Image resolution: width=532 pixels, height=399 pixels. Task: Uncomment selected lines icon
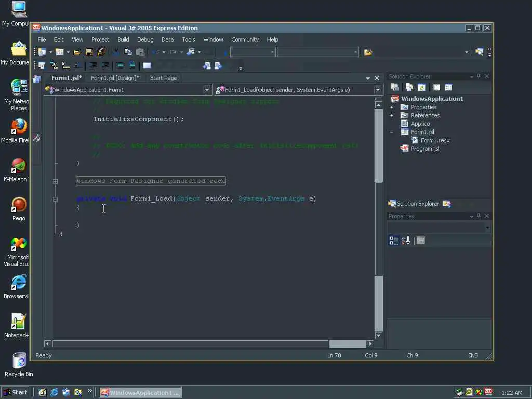tap(132, 65)
